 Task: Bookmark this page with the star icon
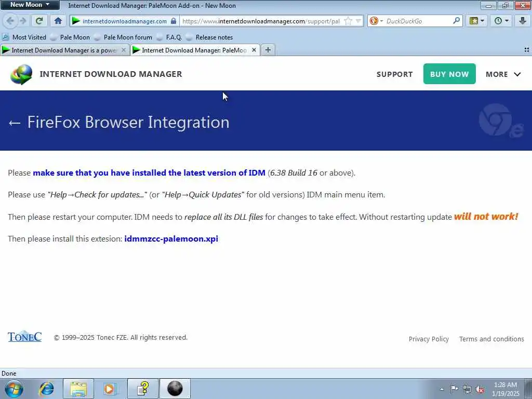348,21
